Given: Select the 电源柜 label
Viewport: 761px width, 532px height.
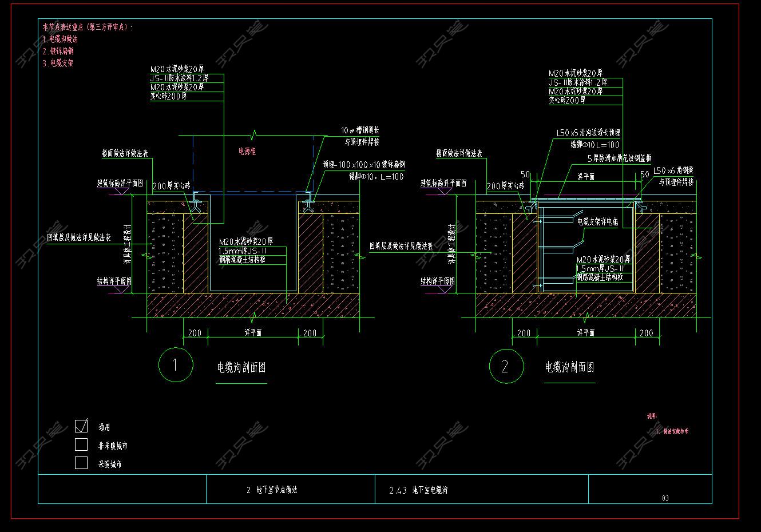Looking at the screenshot, I should pos(247,152).
